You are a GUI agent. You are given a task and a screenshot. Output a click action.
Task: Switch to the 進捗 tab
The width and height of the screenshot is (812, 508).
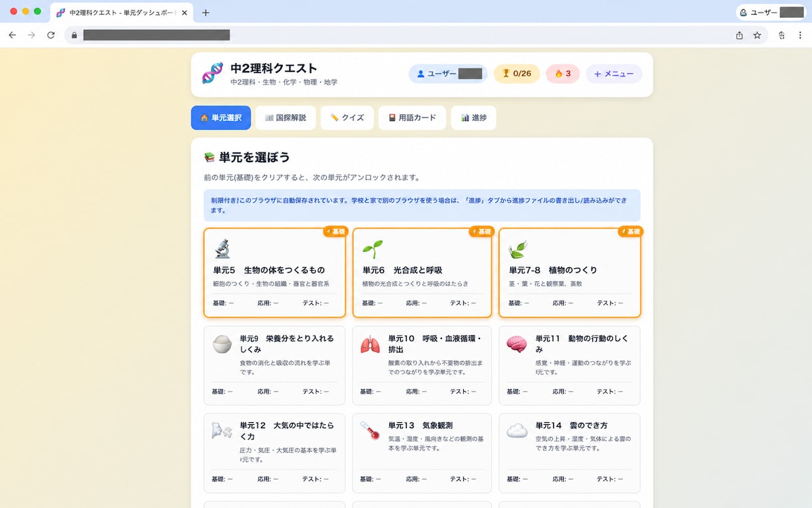coord(473,118)
